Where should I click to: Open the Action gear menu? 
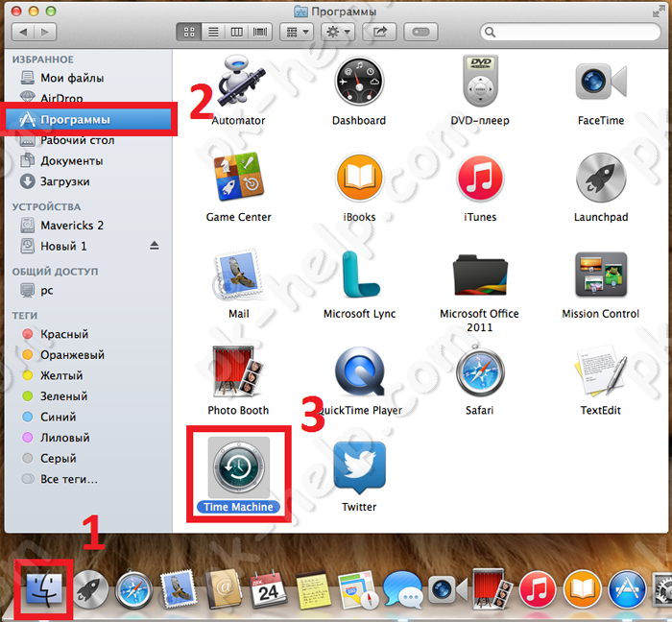pyautogui.click(x=338, y=32)
